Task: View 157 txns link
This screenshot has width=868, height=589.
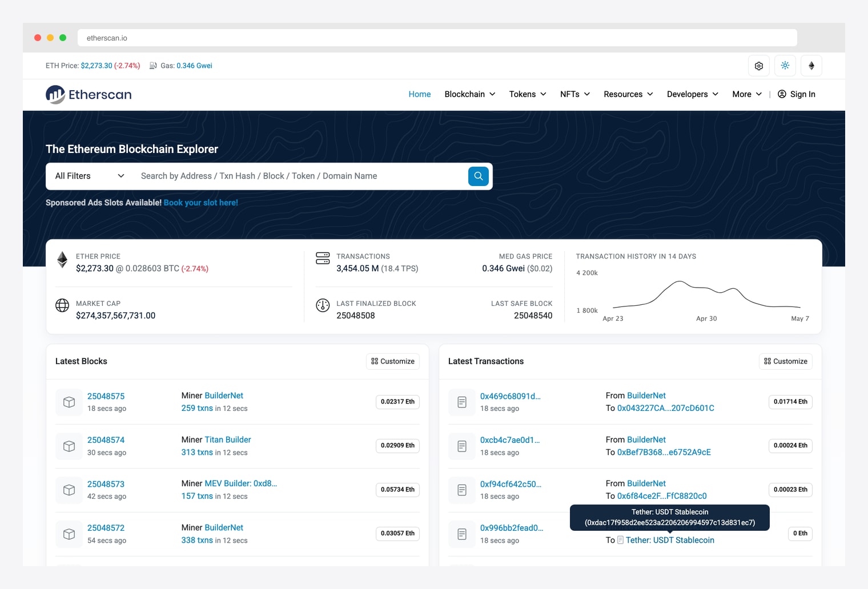Action: pos(197,496)
